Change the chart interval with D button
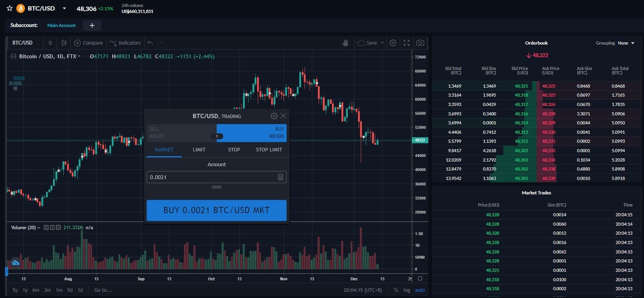Viewport: 644px width, 298px height. point(50,43)
